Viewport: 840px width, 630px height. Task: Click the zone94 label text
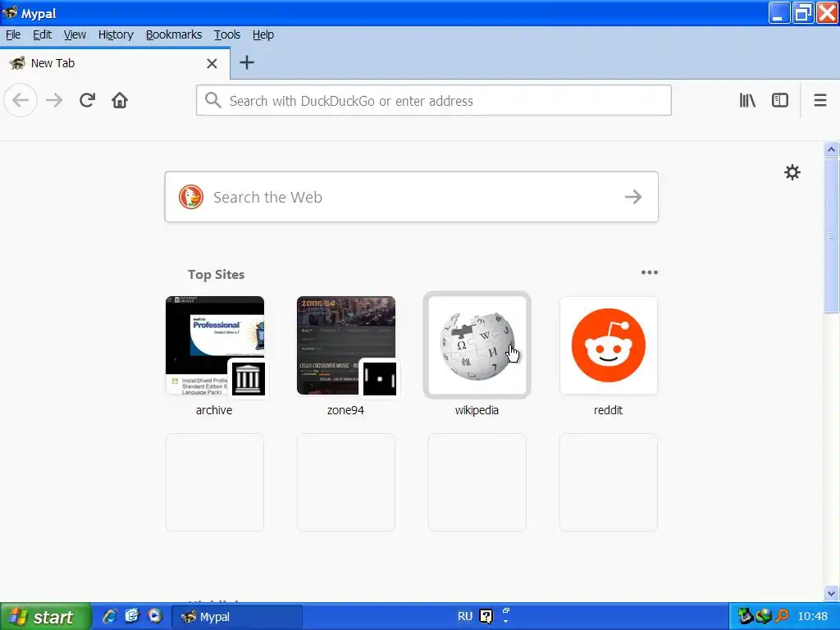click(345, 410)
